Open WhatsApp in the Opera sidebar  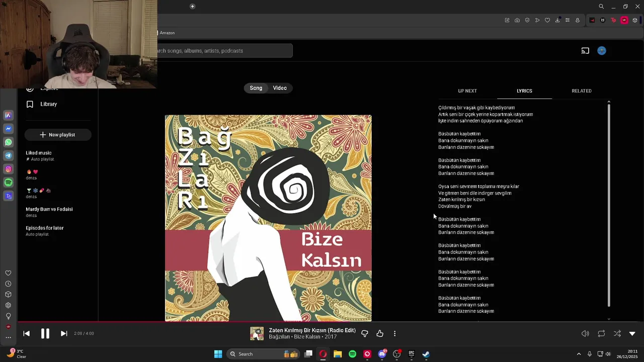pyautogui.click(x=8, y=142)
